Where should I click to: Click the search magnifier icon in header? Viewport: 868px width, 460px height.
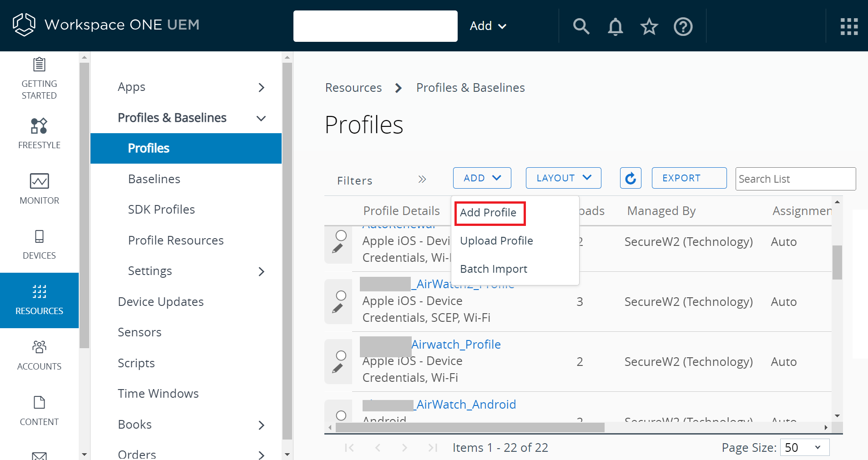click(581, 26)
